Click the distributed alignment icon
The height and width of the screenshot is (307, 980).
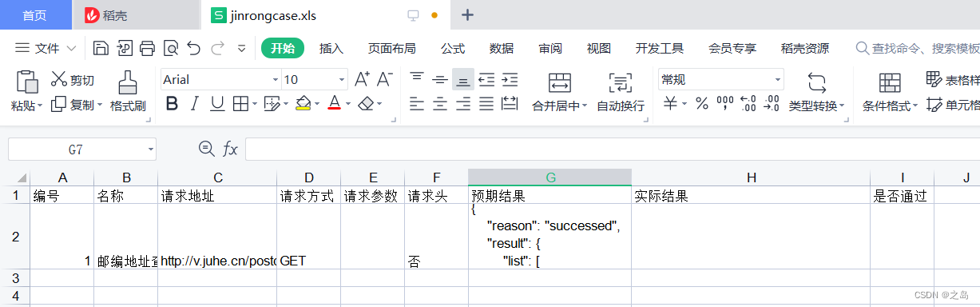point(510,104)
